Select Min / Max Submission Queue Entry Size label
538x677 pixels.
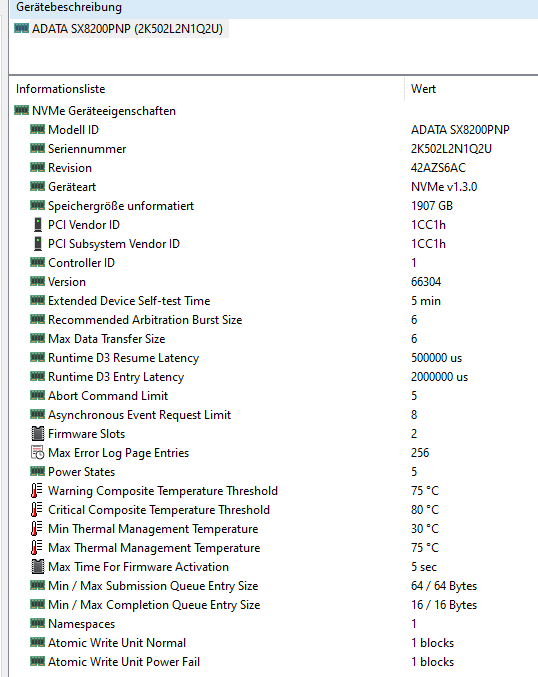point(153,586)
